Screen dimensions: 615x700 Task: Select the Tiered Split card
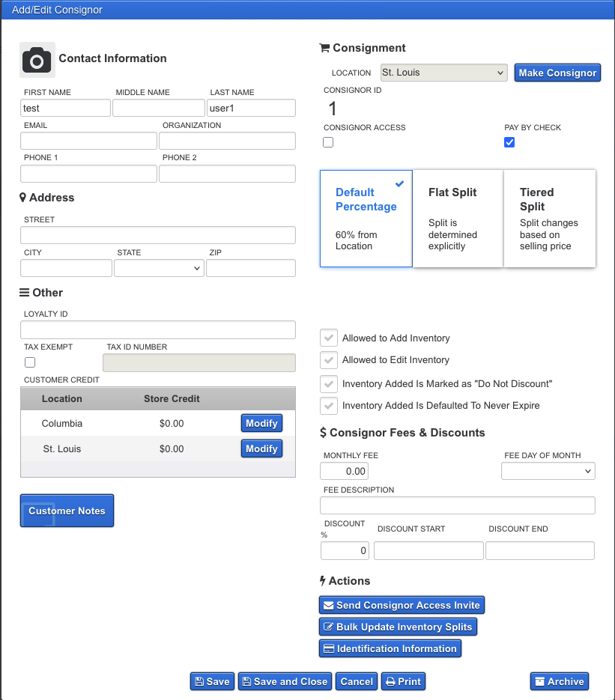pos(550,219)
